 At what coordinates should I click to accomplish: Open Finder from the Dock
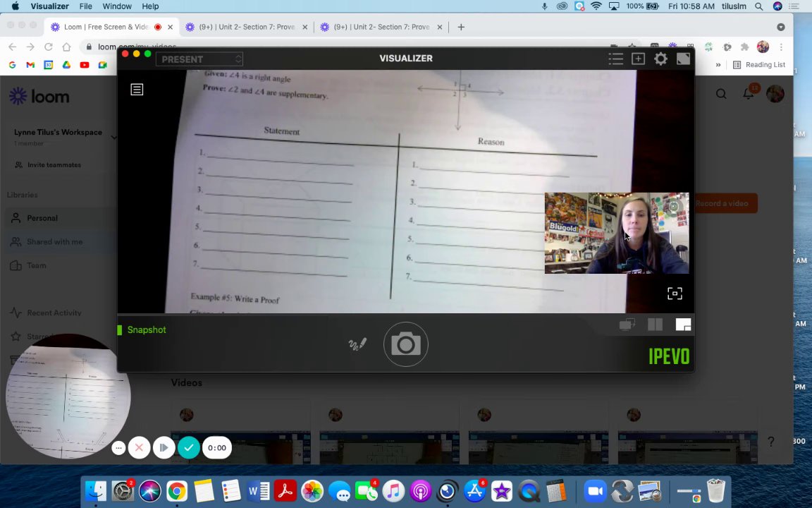[x=95, y=491]
